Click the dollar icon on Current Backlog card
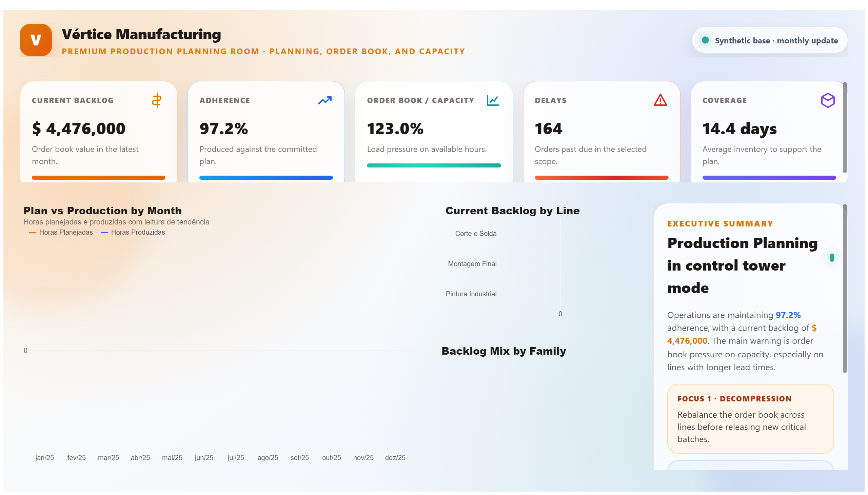868x495 pixels. [157, 100]
